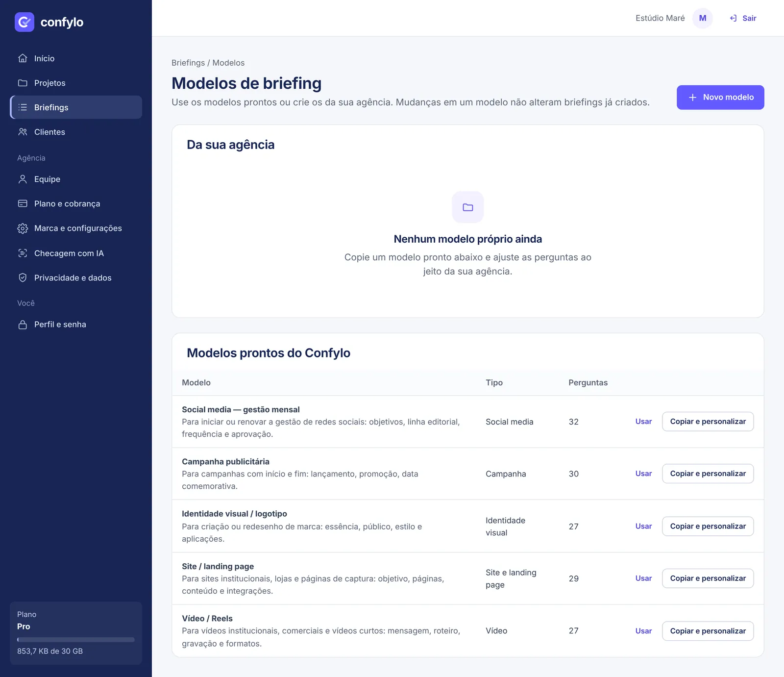Use the Identidade visual / logotipo template

click(643, 526)
